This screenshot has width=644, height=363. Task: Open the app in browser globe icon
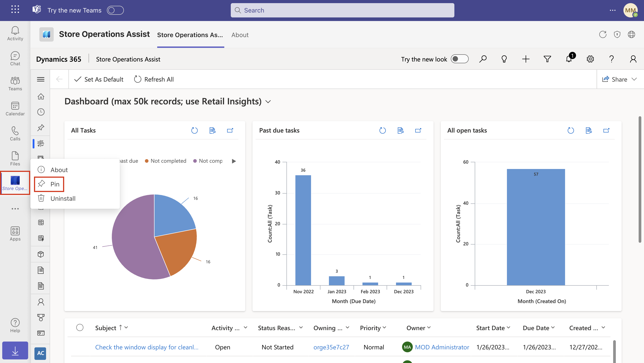(631, 34)
